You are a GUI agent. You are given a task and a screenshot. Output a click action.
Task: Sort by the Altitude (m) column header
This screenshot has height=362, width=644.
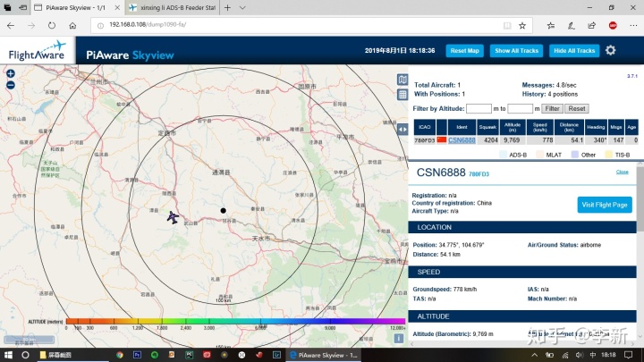coord(513,127)
